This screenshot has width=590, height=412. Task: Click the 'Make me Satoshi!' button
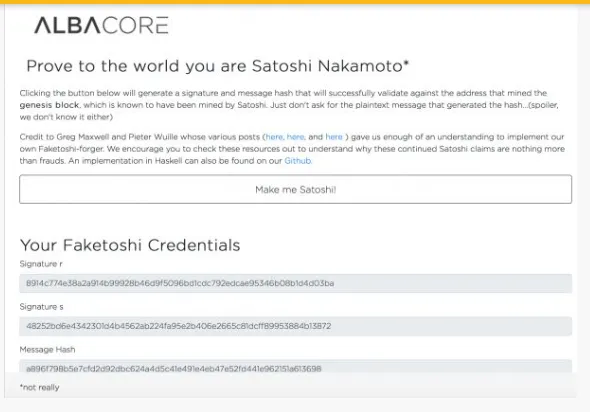coord(295,189)
